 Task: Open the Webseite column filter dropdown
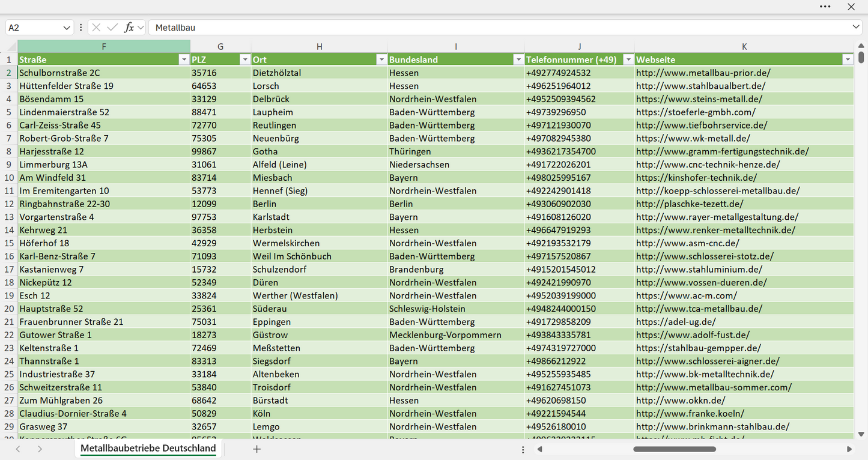coord(848,59)
